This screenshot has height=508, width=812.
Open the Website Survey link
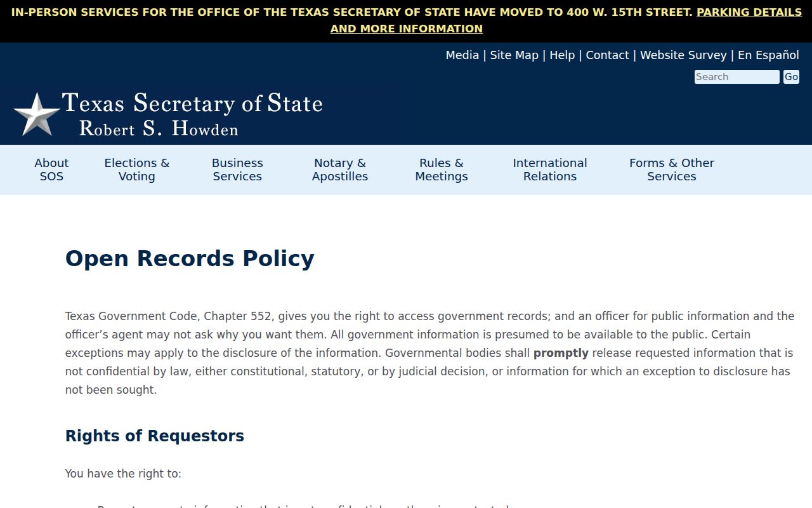coord(683,55)
